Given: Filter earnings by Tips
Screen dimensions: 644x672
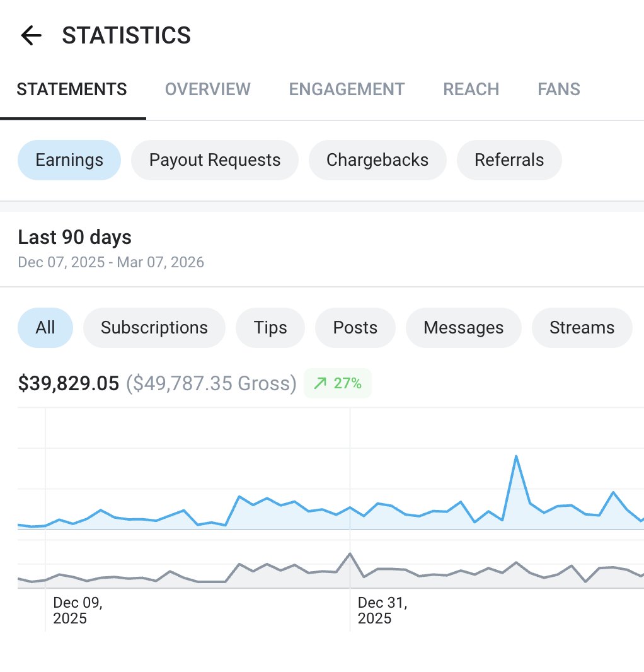Looking at the screenshot, I should 270,327.
